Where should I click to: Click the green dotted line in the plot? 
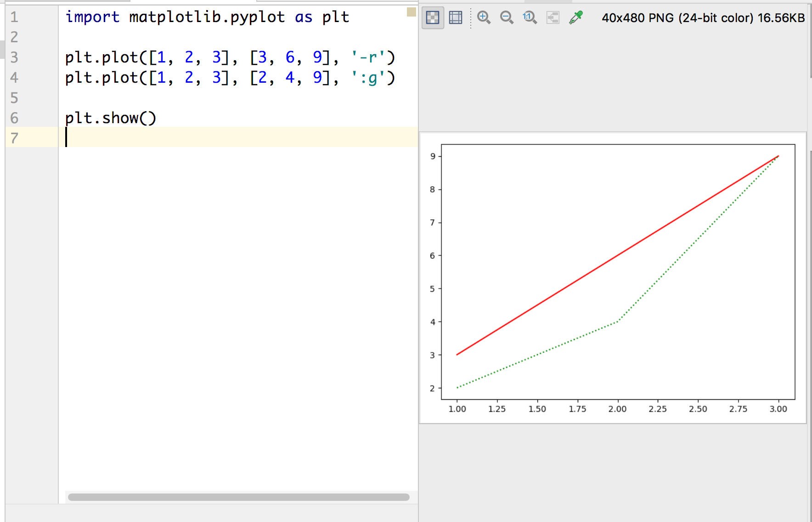coord(537,355)
